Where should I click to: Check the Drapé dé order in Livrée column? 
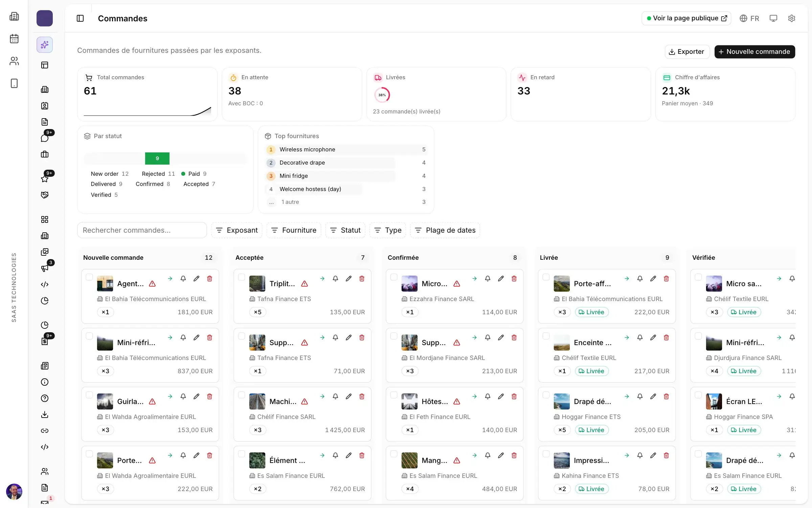point(546,395)
